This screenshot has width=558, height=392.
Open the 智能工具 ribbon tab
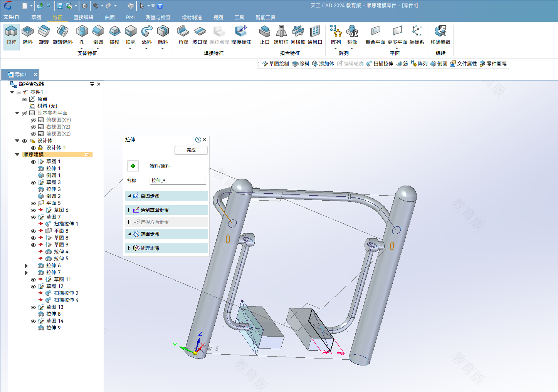tap(266, 17)
